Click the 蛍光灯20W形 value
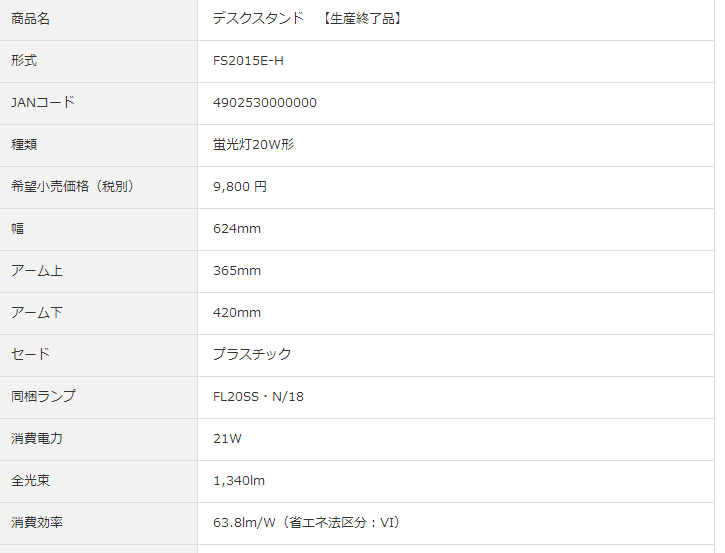The image size is (725, 553). click(253, 145)
